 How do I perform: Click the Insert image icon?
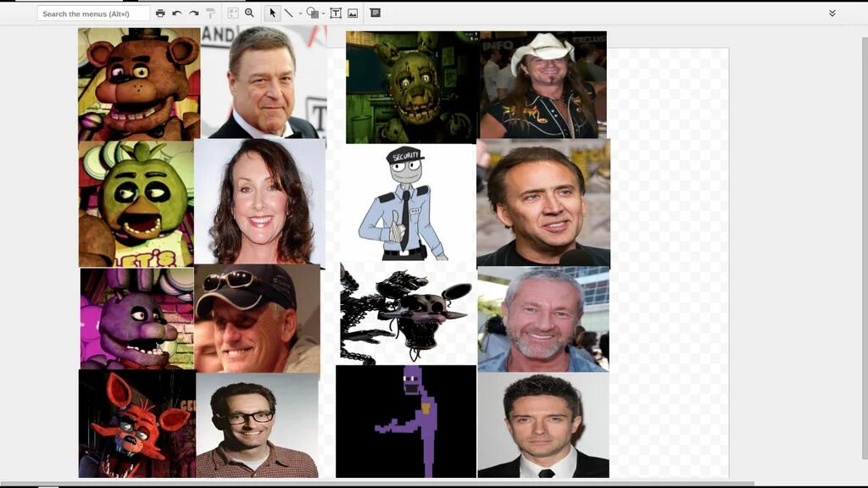click(353, 14)
